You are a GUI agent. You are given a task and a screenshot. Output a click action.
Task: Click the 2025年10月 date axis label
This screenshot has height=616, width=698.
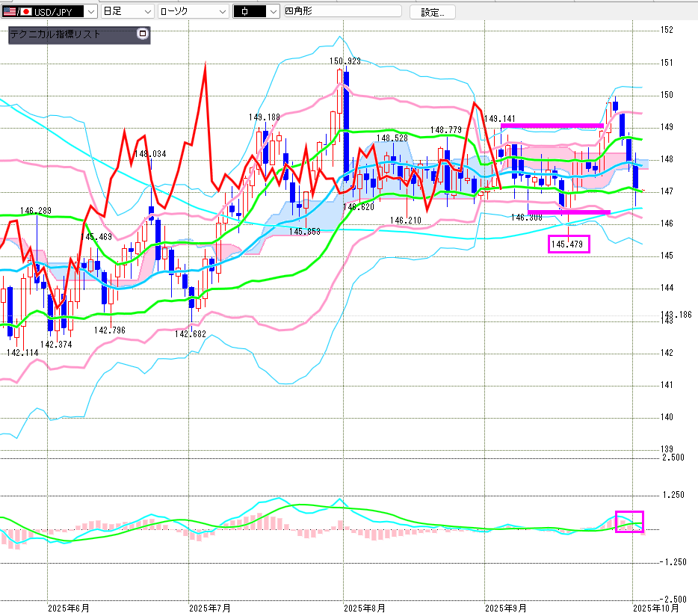(655, 608)
